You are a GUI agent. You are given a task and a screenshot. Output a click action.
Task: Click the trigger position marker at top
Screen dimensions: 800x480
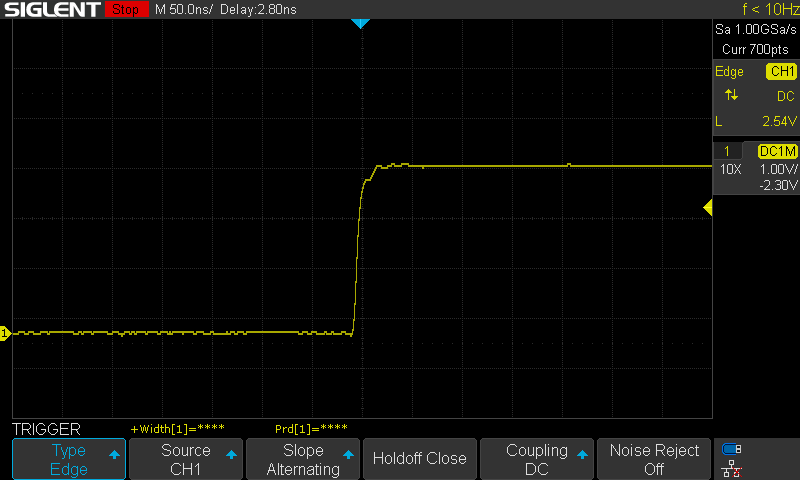[x=360, y=23]
